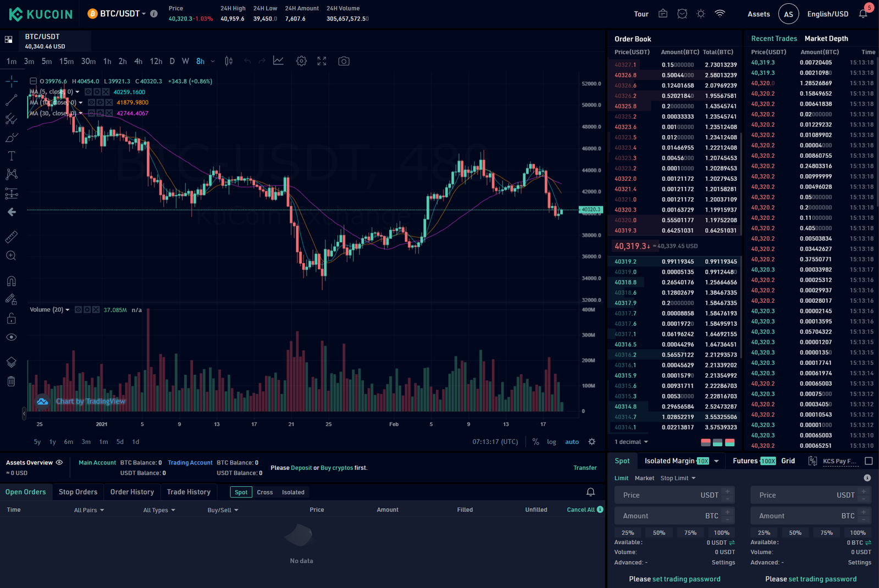The height and width of the screenshot is (588, 879).
Task: Hide all drawings with eye icon
Action: 12,337
